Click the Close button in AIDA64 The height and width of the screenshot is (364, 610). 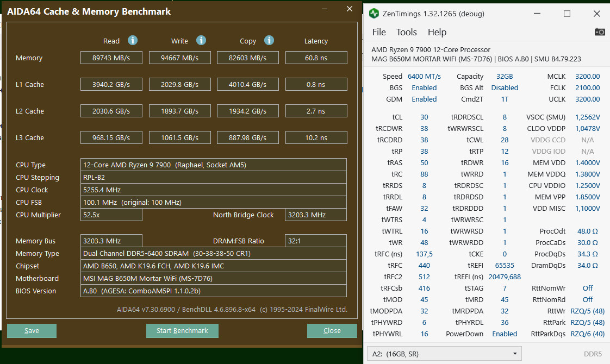pyautogui.click(x=332, y=330)
